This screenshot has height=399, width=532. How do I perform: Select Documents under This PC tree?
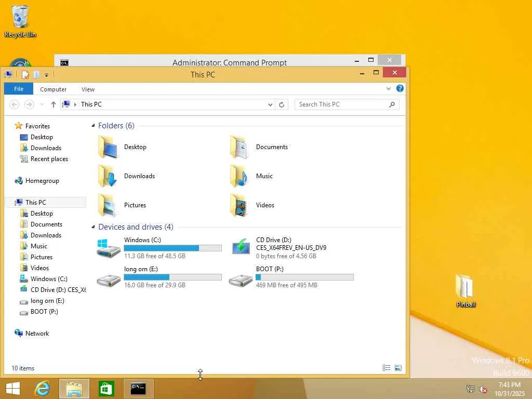(46, 224)
